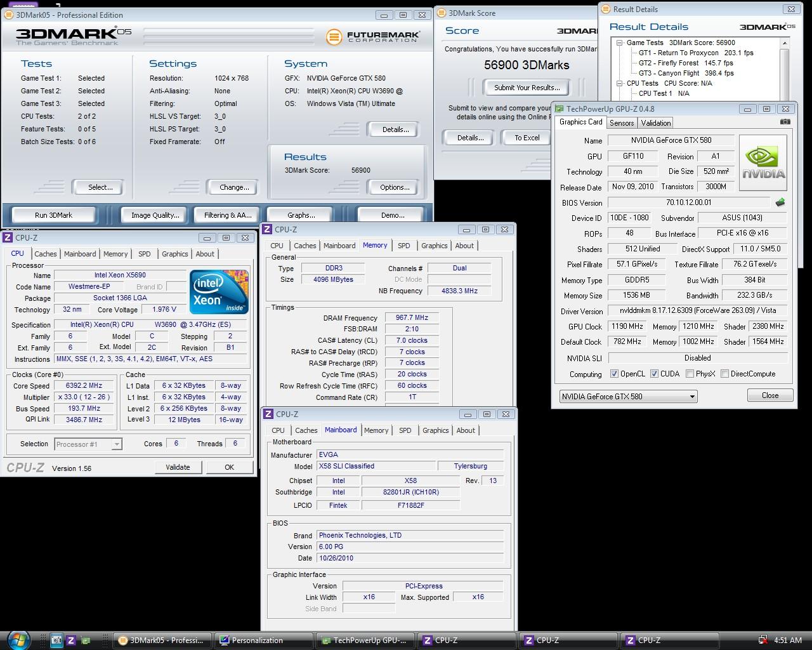Open the Graphics tab in CPU-Z Mainboard window
Screen dimensions: 812x650
[436, 430]
